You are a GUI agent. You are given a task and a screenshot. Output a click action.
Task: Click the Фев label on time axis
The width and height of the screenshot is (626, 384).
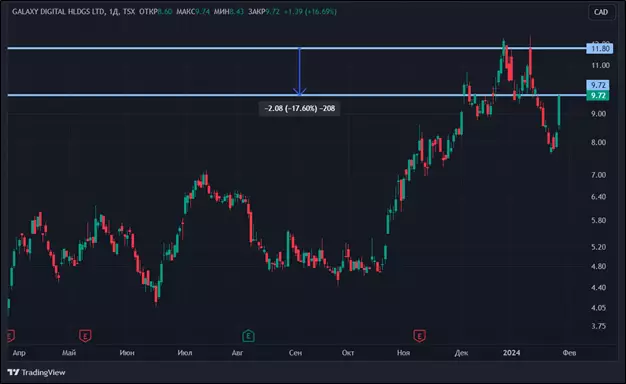pyautogui.click(x=569, y=353)
